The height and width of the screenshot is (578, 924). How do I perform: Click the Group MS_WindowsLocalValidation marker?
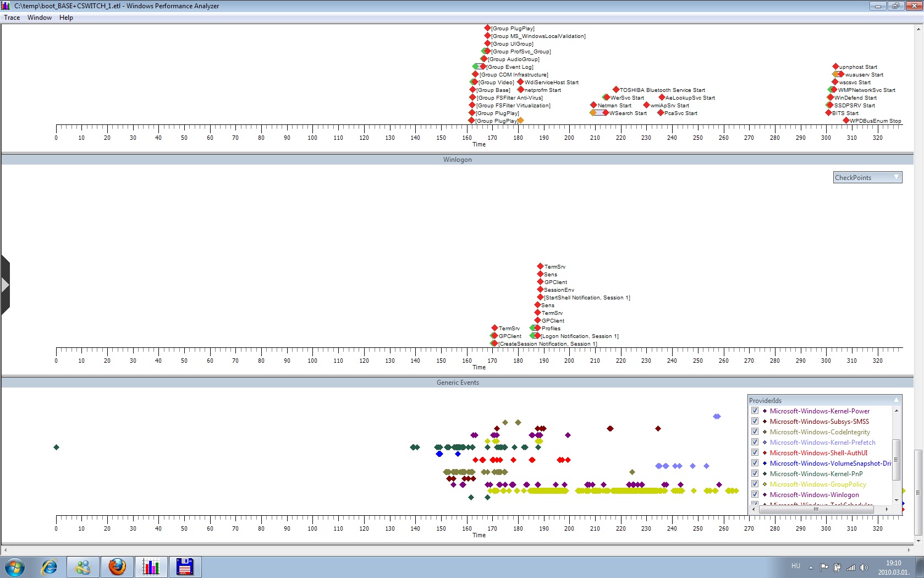tap(487, 36)
